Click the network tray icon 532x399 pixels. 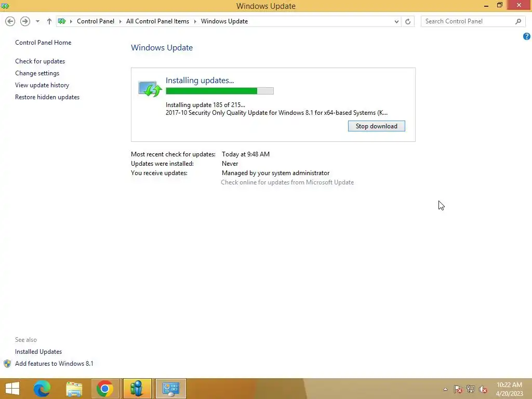click(x=471, y=389)
